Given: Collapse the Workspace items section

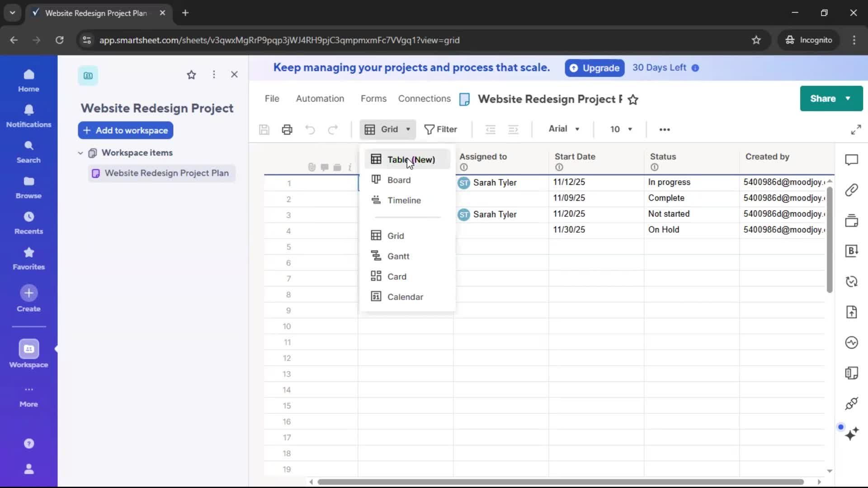Looking at the screenshot, I should (80, 153).
